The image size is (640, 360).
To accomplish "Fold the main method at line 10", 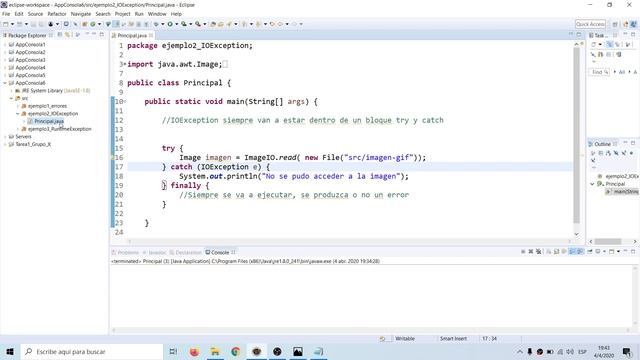I will pos(125,101).
